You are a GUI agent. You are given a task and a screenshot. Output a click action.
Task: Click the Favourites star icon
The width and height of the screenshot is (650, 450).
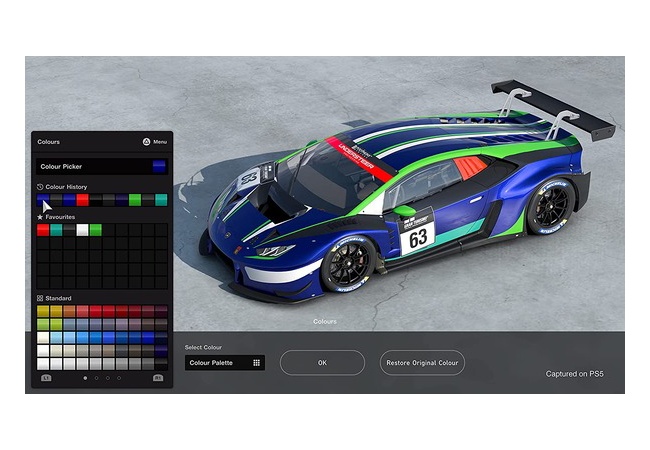[40, 217]
